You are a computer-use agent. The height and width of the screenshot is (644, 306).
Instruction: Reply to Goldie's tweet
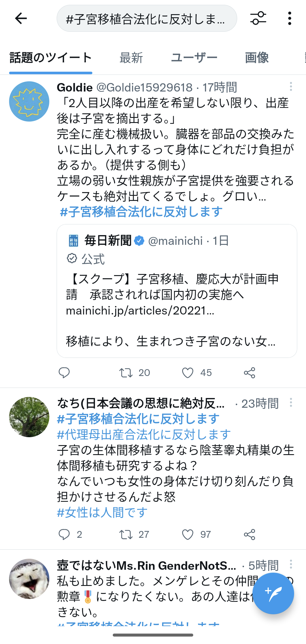coord(64,373)
